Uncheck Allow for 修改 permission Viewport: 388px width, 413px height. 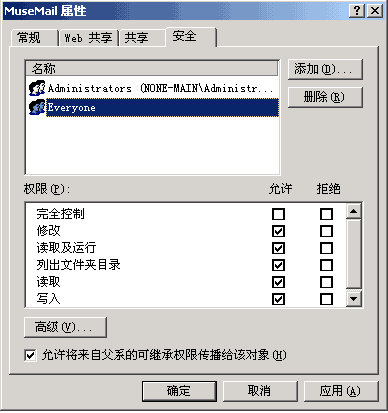pyautogui.click(x=278, y=231)
